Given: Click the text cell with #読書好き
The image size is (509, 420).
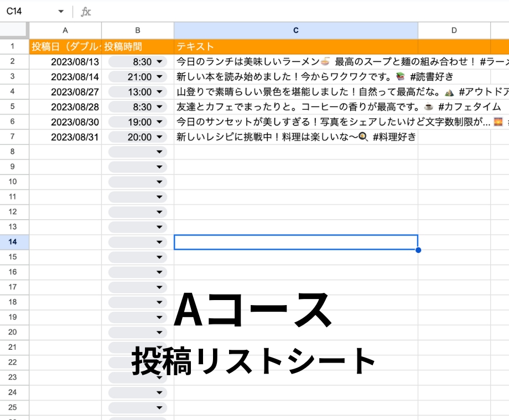Looking at the screenshot, I should click(x=315, y=77).
